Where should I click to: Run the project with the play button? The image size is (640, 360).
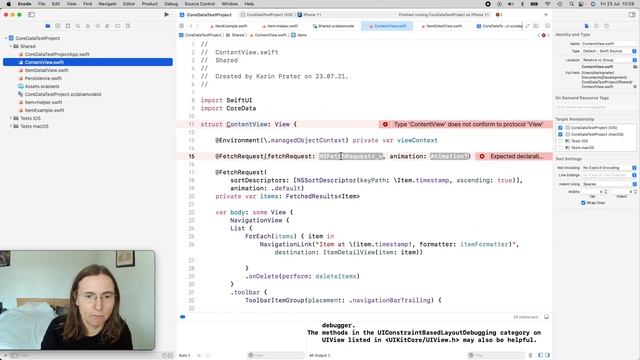(167, 15)
